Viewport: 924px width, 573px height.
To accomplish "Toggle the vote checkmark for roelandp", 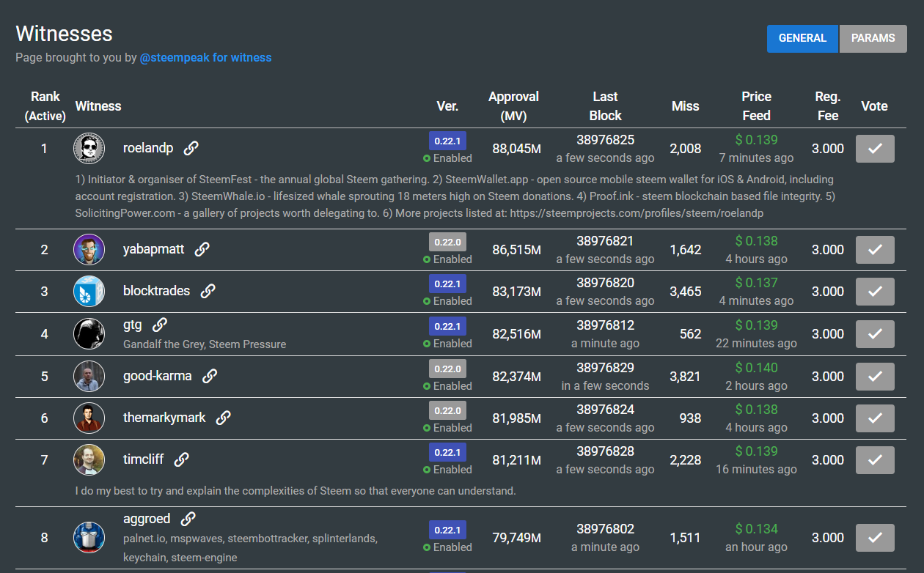I will click(x=875, y=149).
